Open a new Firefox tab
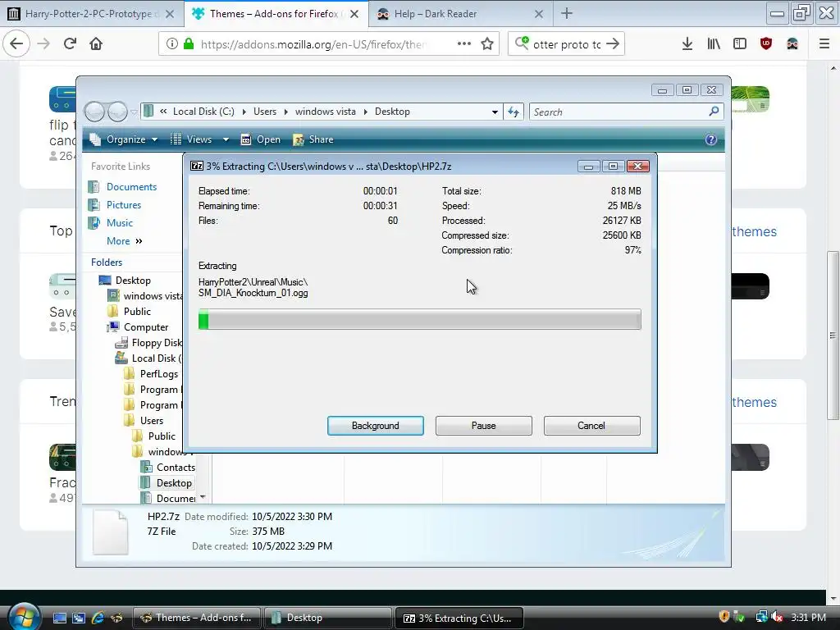This screenshot has height=630, width=840. point(567,13)
